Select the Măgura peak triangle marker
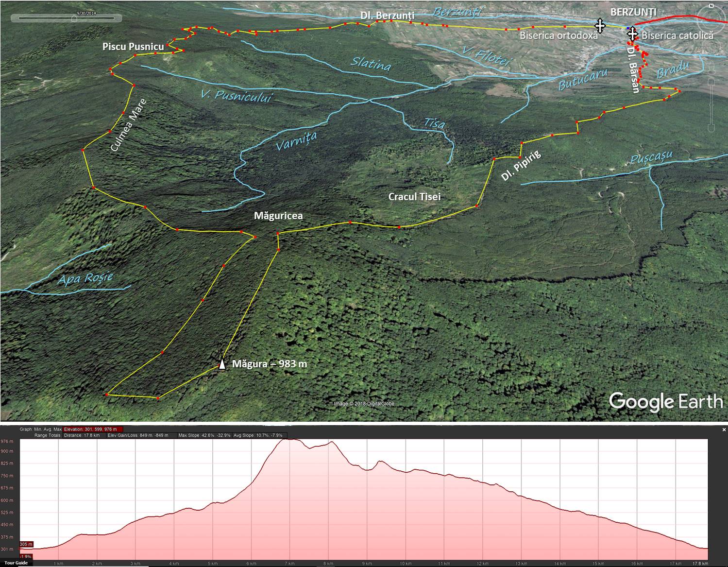The width and height of the screenshot is (728, 567). coord(222,364)
